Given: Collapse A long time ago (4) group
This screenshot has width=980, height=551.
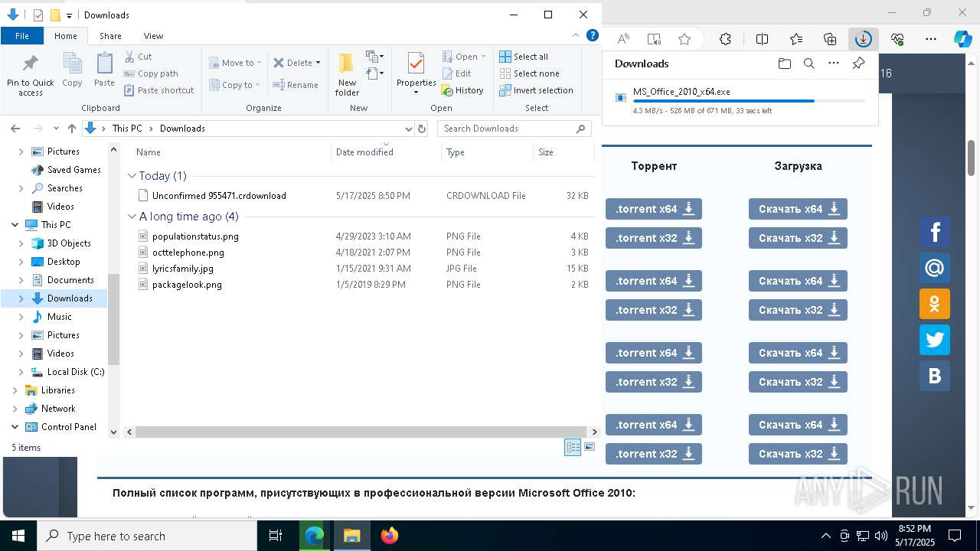Looking at the screenshot, I should tap(132, 217).
